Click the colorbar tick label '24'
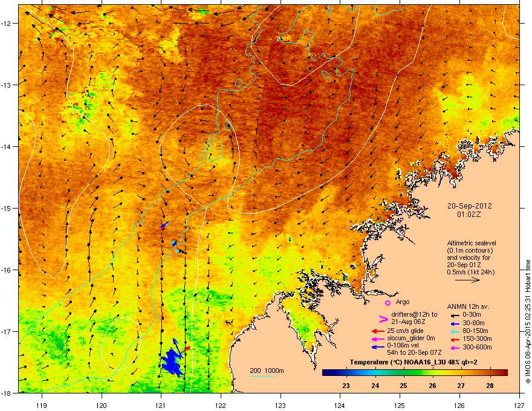Image resolution: width=532 pixels, height=411 pixels. pos(375,386)
